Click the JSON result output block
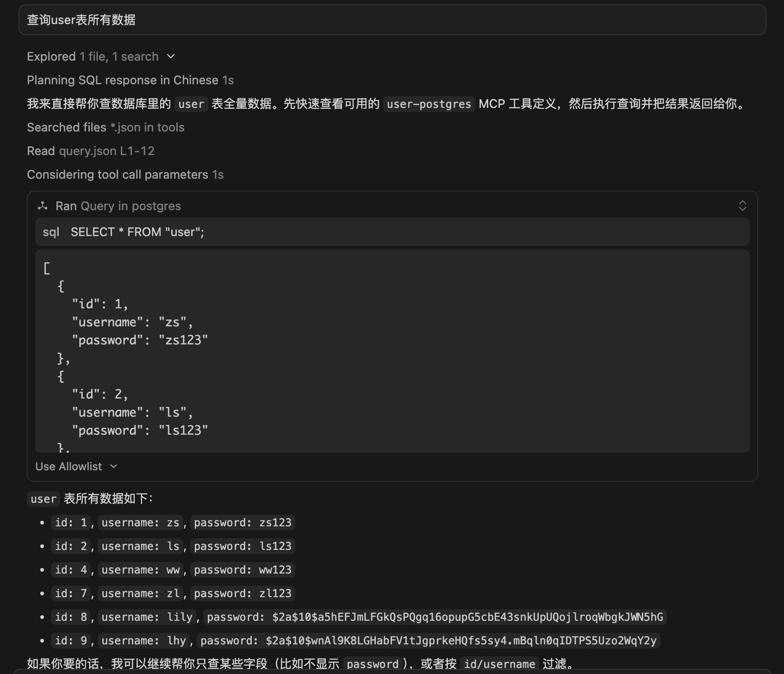 (392, 351)
